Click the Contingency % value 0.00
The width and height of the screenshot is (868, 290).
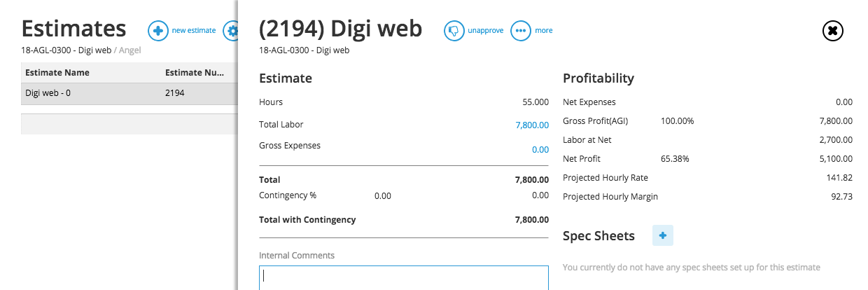point(383,196)
